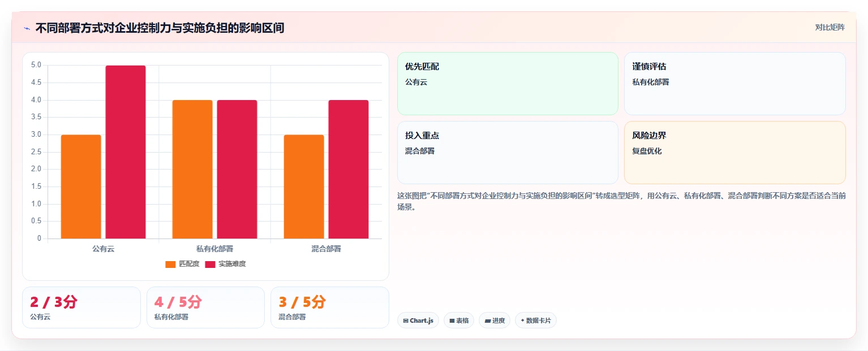Select the 风险边界 复盘优化 card

735,153
